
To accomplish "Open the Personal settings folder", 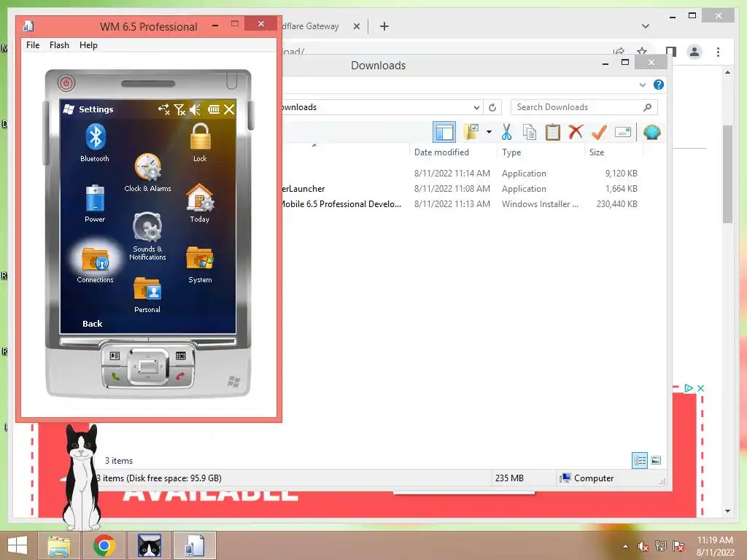I will pyautogui.click(x=147, y=295).
